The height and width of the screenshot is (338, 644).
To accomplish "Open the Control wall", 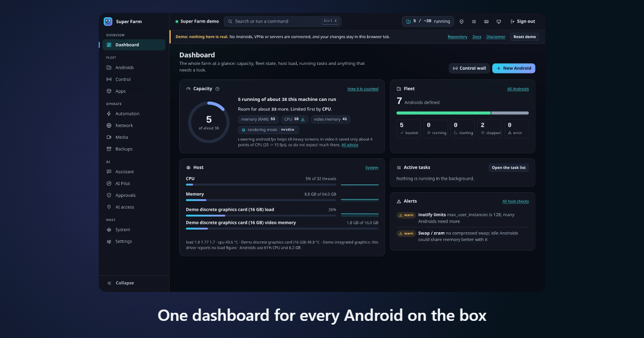I will [x=469, y=68].
